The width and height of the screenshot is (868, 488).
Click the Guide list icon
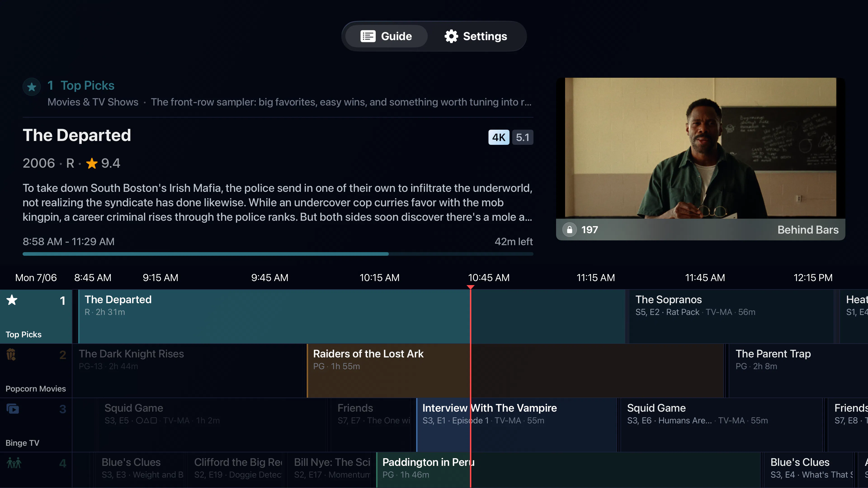tap(368, 36)
